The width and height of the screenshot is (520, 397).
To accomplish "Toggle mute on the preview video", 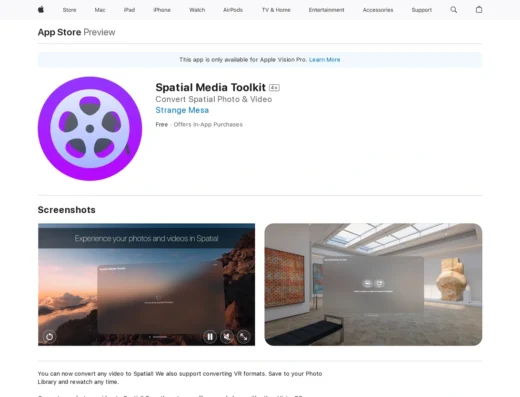I will pyautogui.click(x=227, y=337).
